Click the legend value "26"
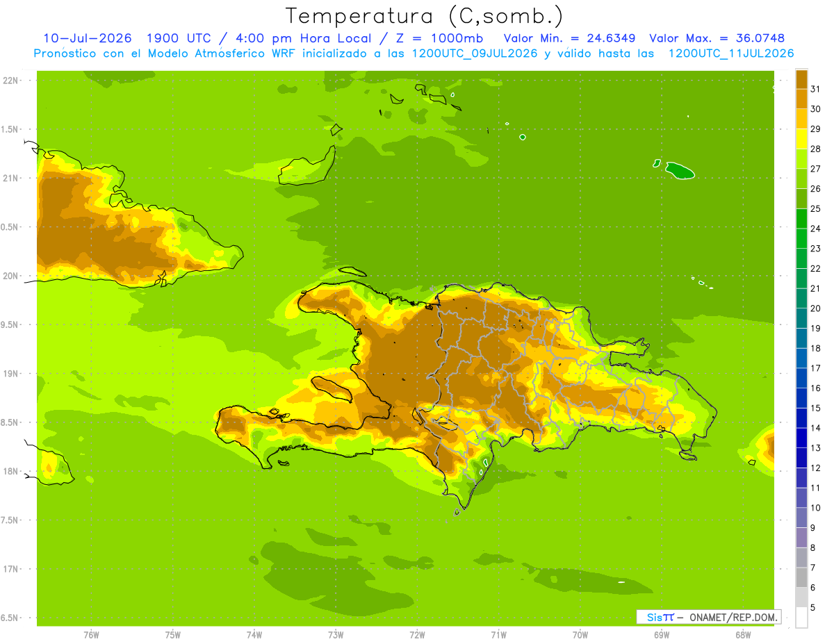The height and width of the screenshot is (644, 834). coord(816,188)
